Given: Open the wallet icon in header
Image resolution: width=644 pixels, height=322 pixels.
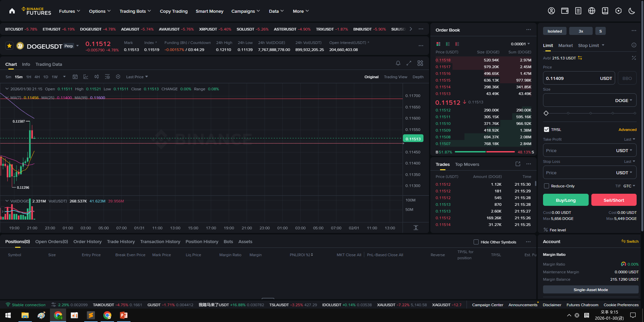Looking at the screenshot, I should (565, 11).
